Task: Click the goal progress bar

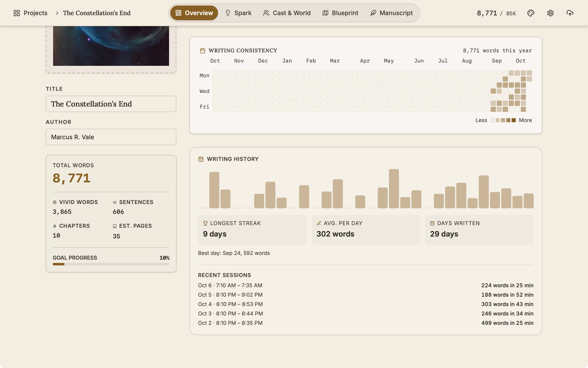Action: tap(111, 264)
